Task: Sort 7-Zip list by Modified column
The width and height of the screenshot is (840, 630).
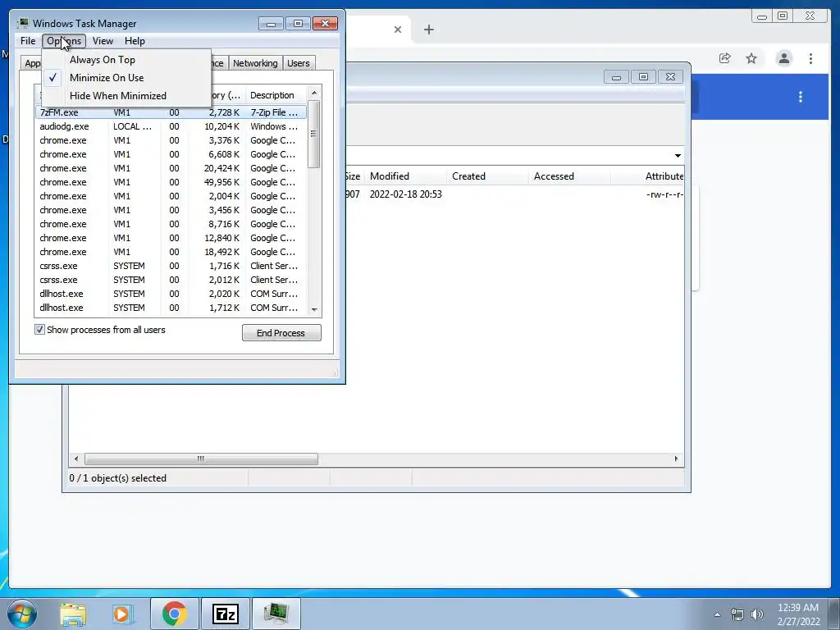Action: 405,176
